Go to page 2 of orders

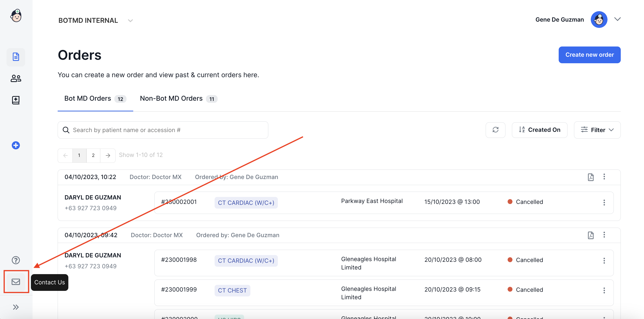coord(93,155)
